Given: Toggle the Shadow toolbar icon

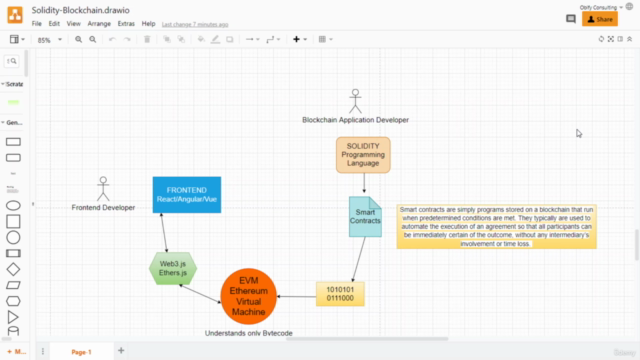Looking at the screenshot, I should 230,39.
